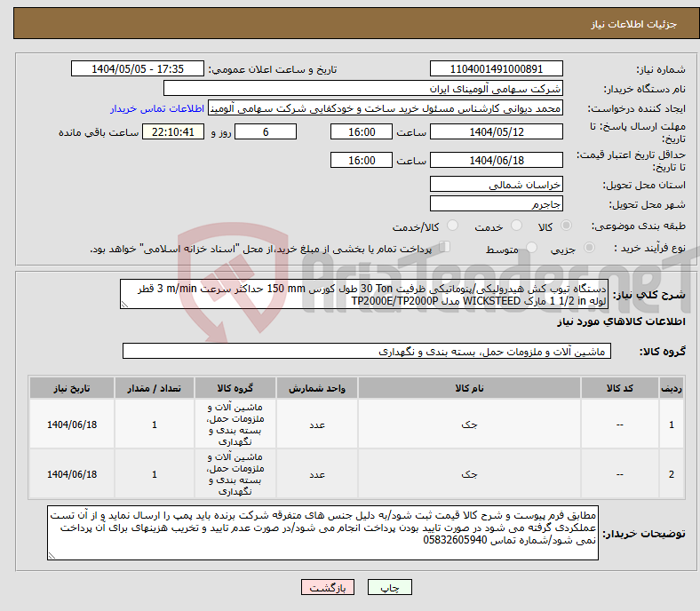The height and width of the screenshot is (611, 700).
Task: Click the general description text area
Action: (x=364, y=295)
